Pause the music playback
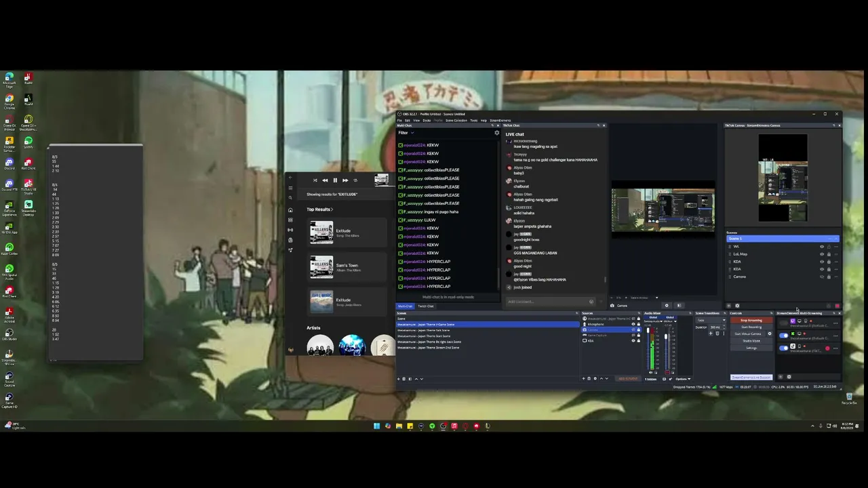 click(335, 180)
